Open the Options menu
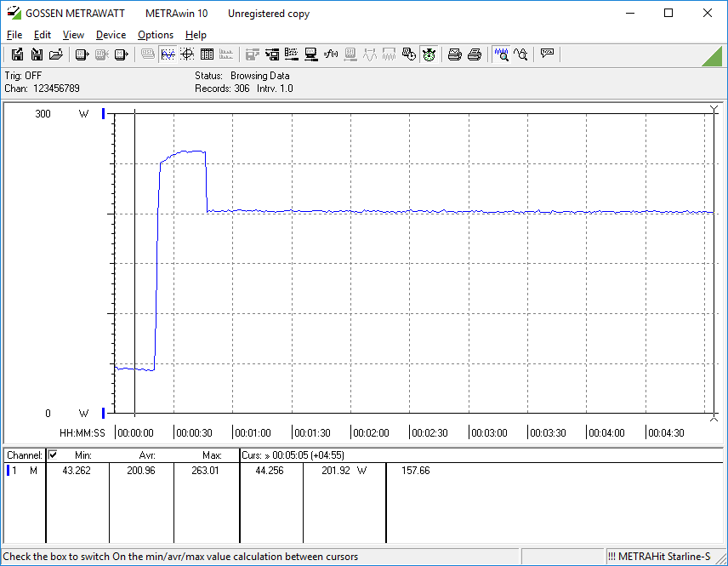Screen dimensions: 728x566 (x=156, y=35)
